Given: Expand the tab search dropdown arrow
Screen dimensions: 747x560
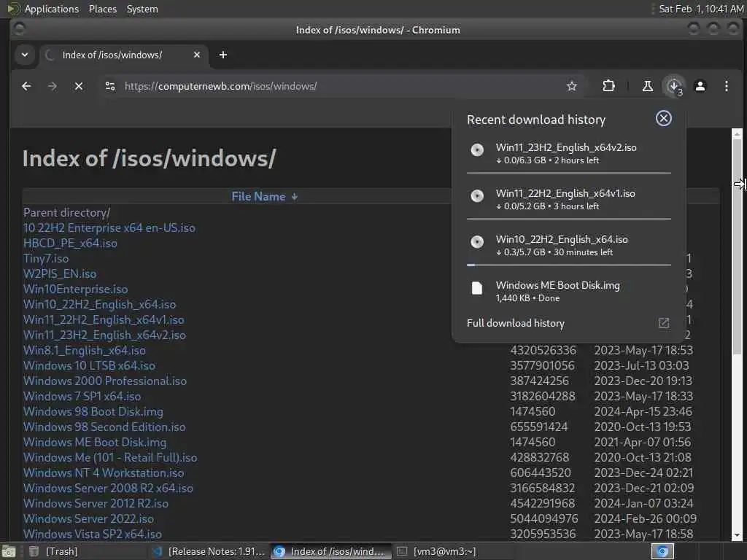Looking at the screenshot, I should tap(25, 55).
